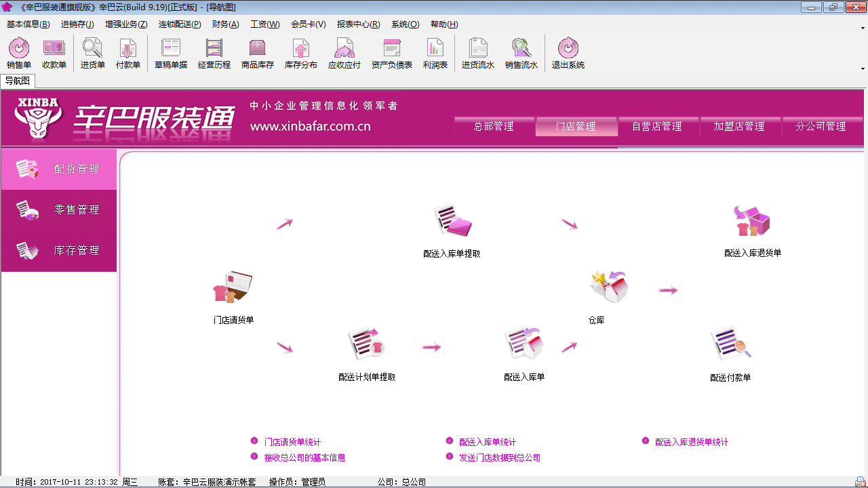Open the 接收总公司的基本信息 link
The width and height of the screenshot is (868, 488).
(x=304, y=457)
